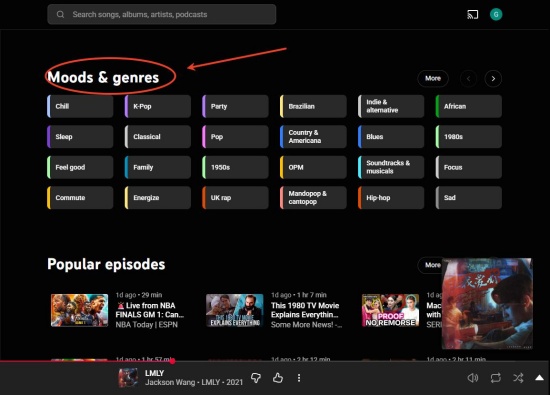Go to previous Moods & genres page

468,79
